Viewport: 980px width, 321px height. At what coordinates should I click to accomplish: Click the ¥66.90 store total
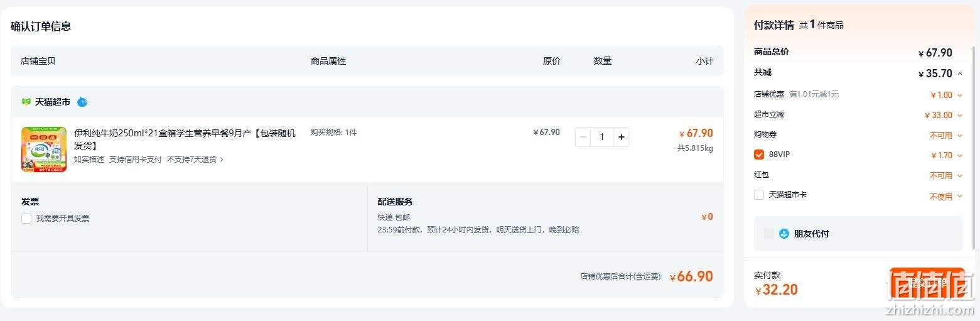click(691, 276)
